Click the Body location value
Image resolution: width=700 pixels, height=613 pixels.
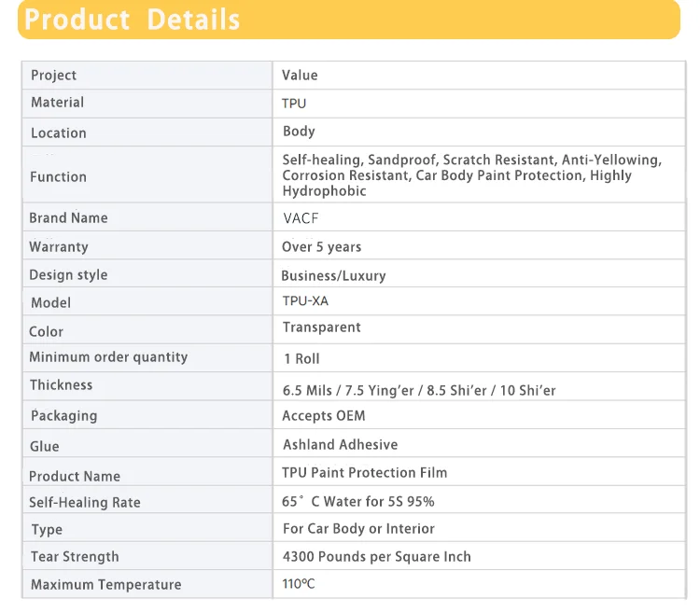[x=299, y=132]
